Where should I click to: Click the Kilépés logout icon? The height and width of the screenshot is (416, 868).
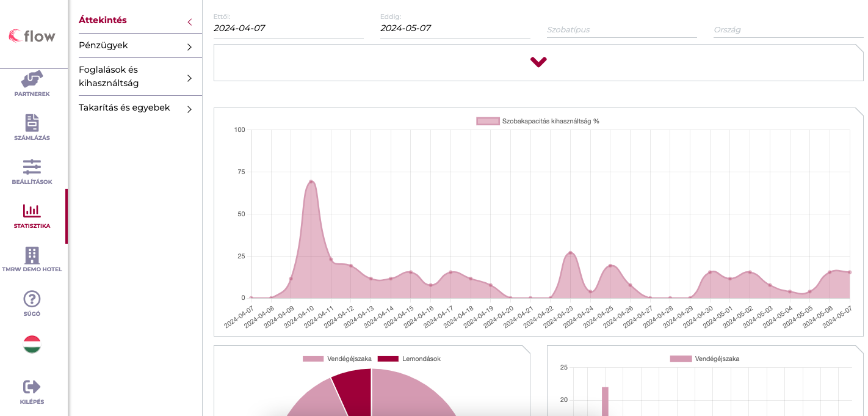click(x=32, y=387)
